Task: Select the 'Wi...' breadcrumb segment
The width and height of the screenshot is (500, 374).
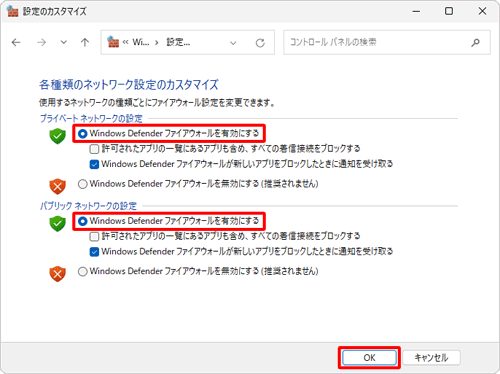Action: pyautogui.click(x=140, y=42)
